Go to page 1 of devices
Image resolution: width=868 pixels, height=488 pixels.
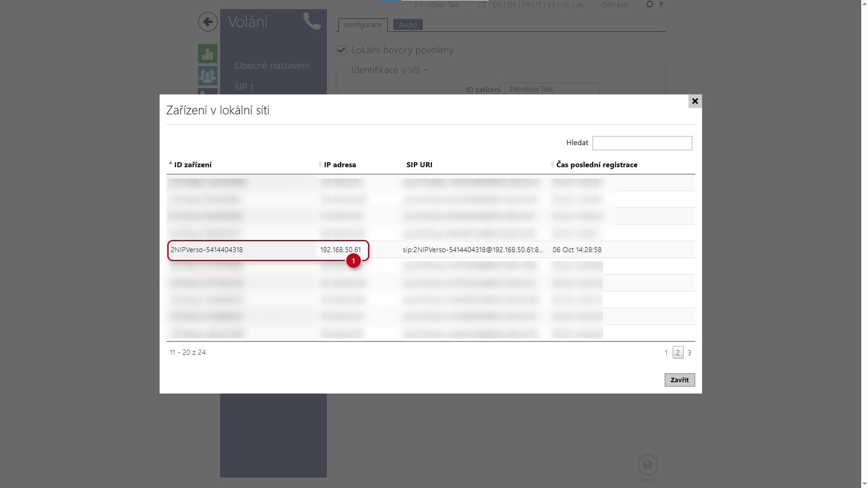666,353
